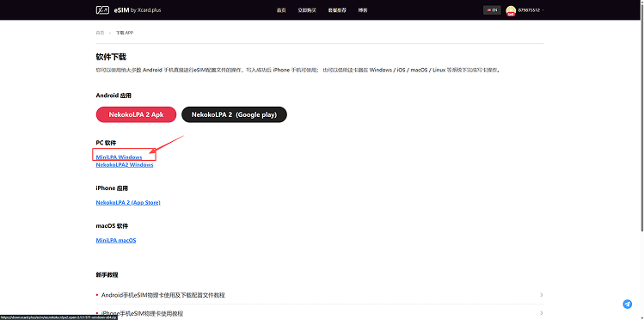
Task: Click the 新手教程 section heading
Action: click(x=107, y=274)
